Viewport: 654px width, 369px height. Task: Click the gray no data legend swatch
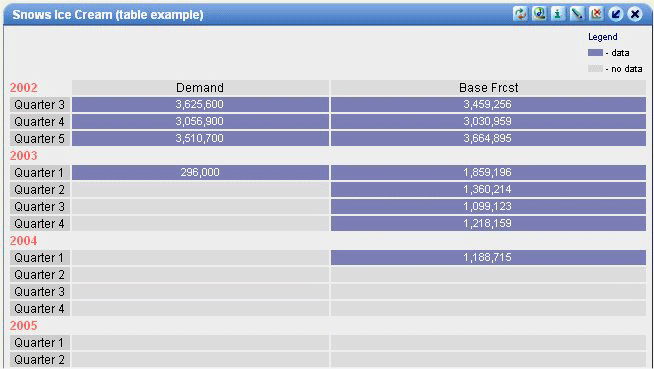[595, 68]
